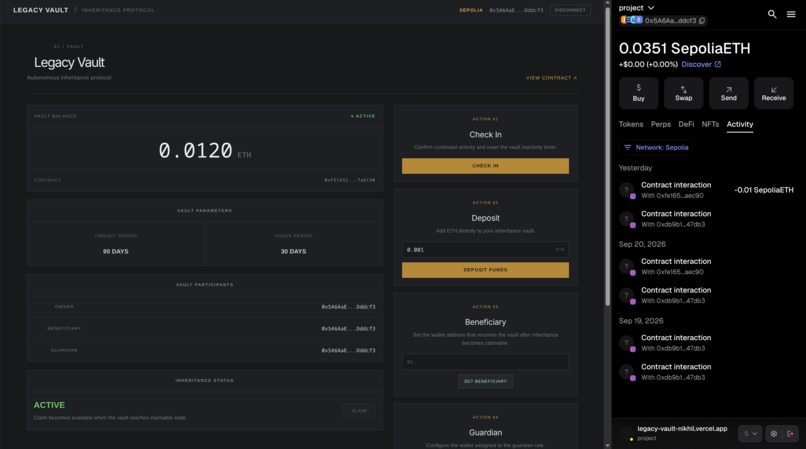Click the Network: Sepolia filter icon

pos(627,148)
